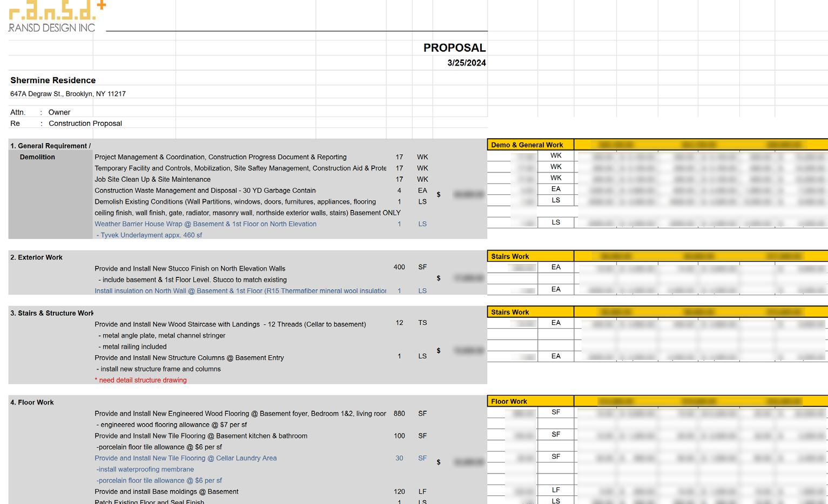Select "install new structure frame and columns" note

pyautogui.click(x=158, y=369)
